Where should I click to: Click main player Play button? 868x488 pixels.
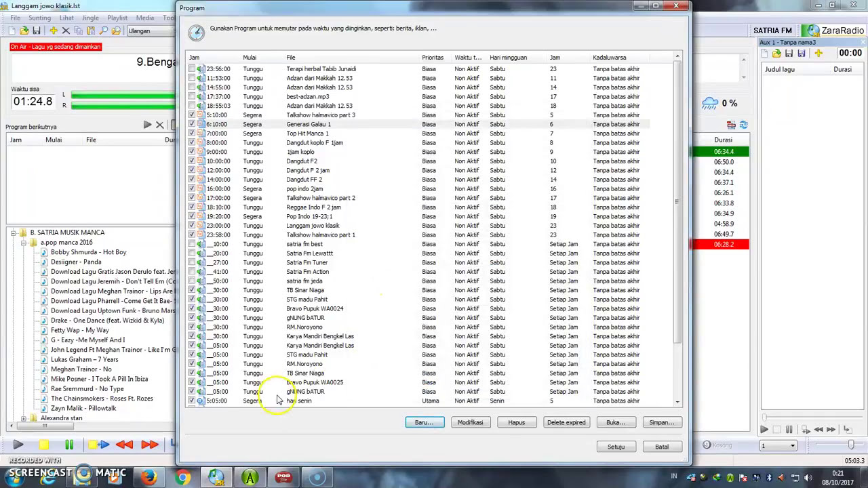(18, 445)
